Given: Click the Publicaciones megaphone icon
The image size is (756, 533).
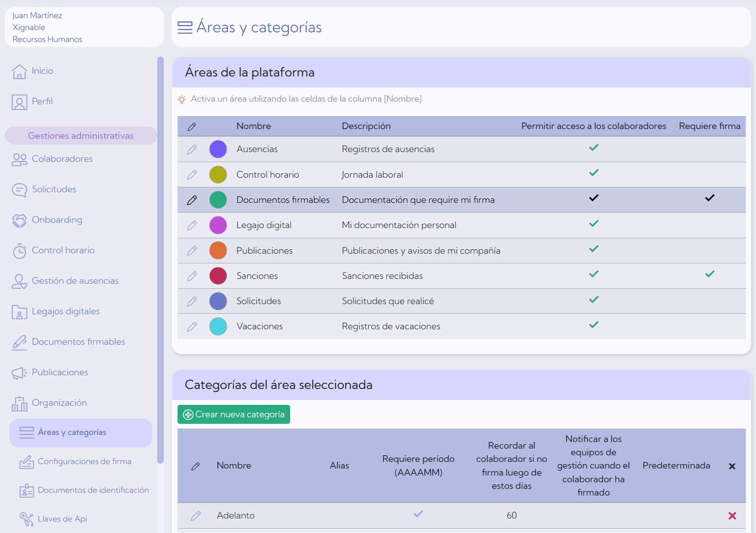Looking at the screenshot, I should pos(19,373).
